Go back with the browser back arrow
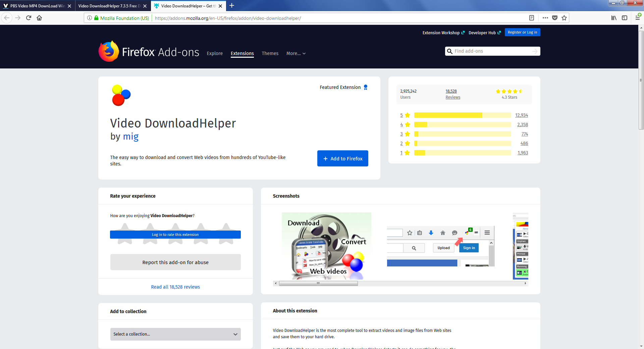The image size is (644, 349). pos(7,18)
